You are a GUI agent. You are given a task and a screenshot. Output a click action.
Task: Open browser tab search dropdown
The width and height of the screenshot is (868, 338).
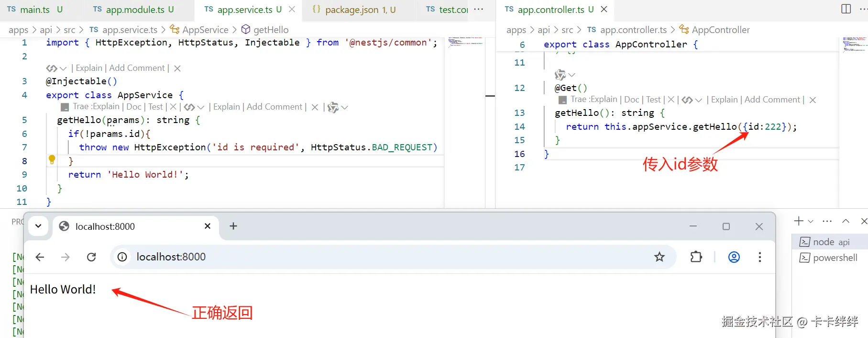pyautogui.click(x=38, y=226)
